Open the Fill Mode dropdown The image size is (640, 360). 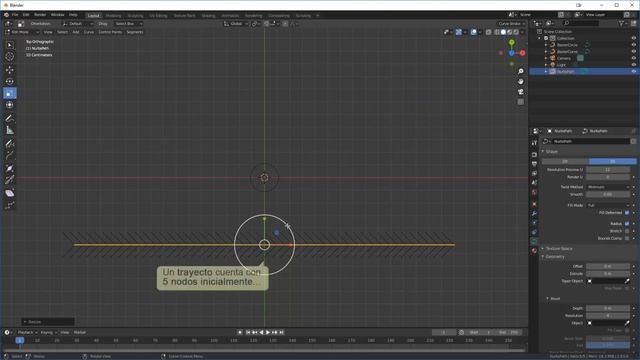point(608,205)
